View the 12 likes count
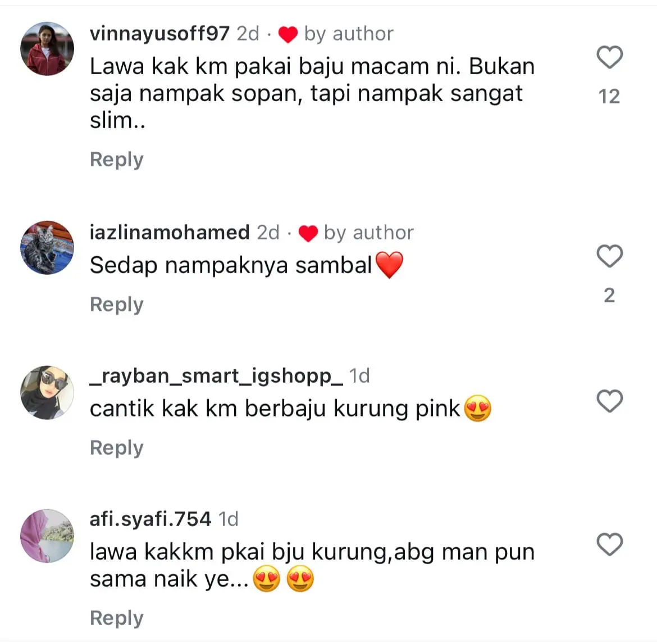This screenshot has height=644, width=657. pyautogui.click(x=609, y=97)
